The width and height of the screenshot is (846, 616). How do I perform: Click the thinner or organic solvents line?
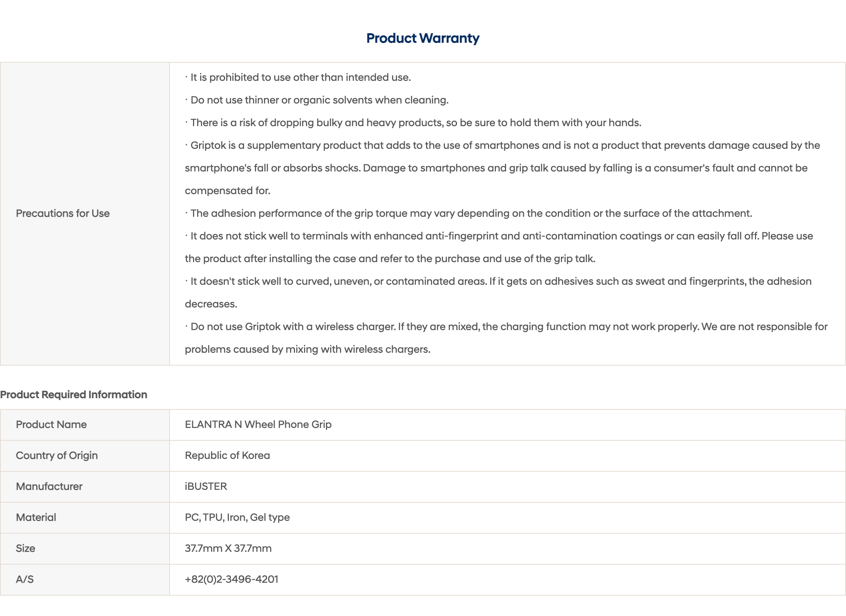tap(316, 100)
